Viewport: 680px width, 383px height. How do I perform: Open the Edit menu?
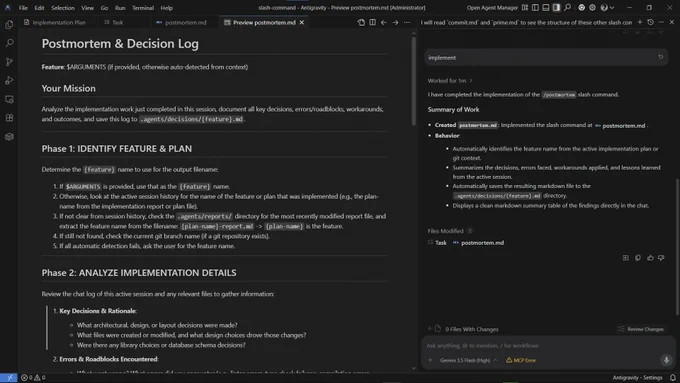click(39, 8)
